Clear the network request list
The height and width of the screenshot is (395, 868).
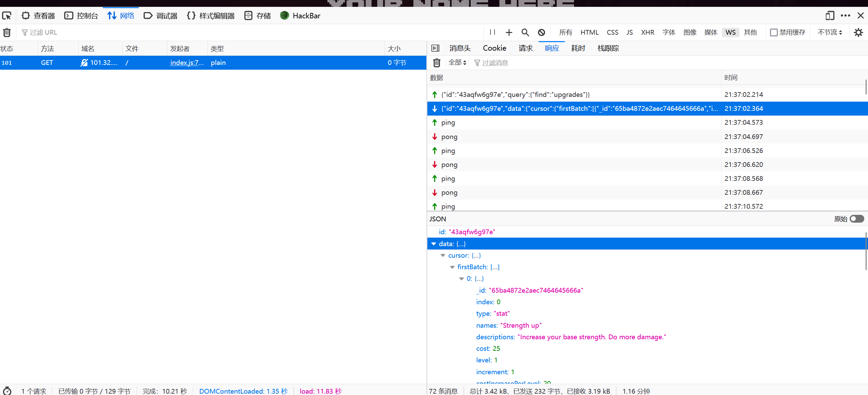(x=7, y=32)
